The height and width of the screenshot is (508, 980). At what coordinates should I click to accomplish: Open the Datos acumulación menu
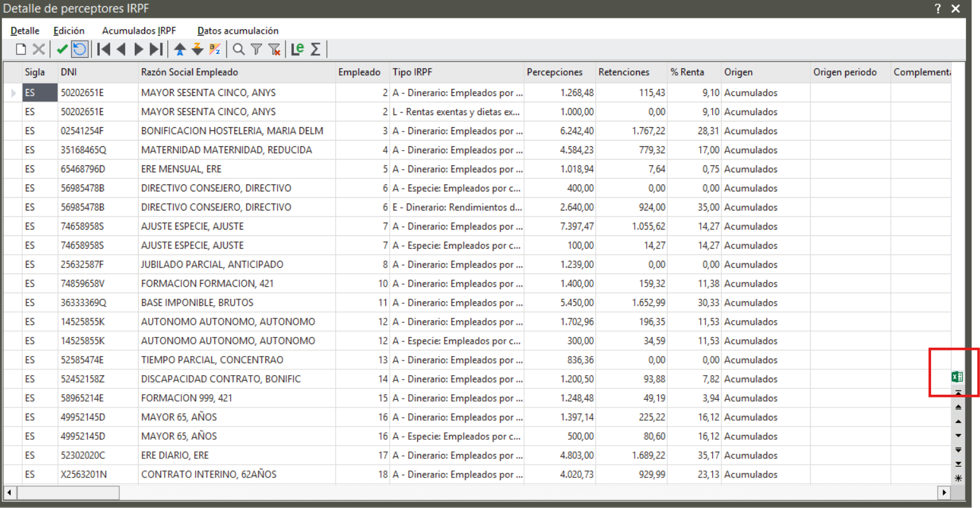tap(238, 31)
